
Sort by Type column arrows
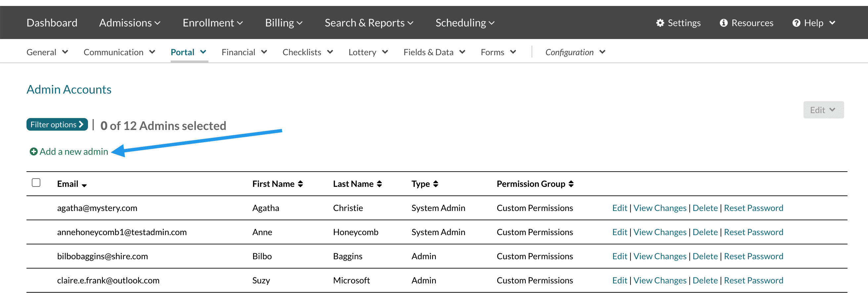[435, 184]
